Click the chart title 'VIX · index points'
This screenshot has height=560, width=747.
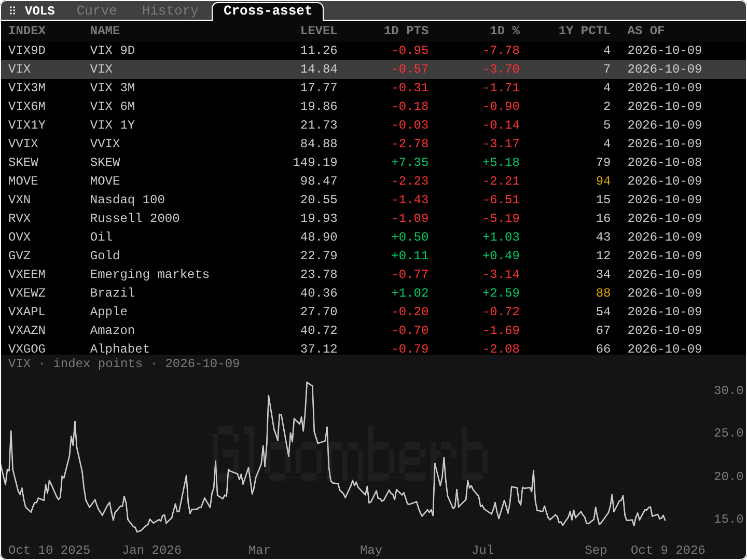pos(75,363)
